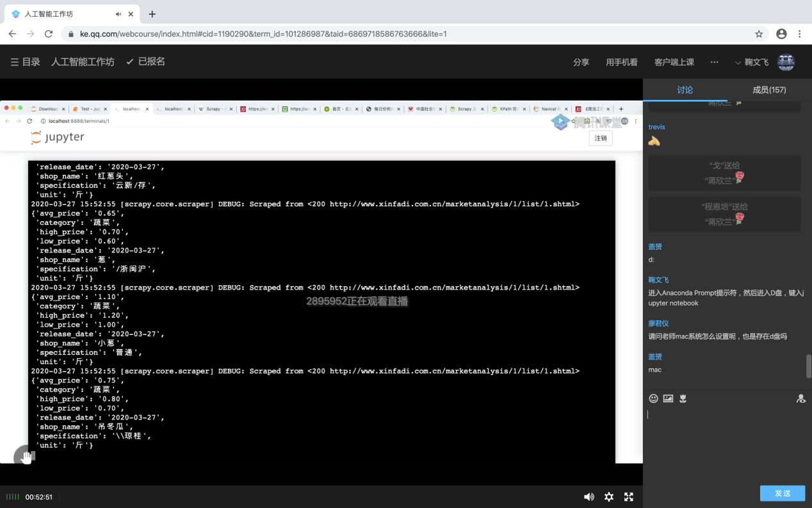Click the 发送 send button
The width and height of the screenshot is (812, 508).
pos(782,493)
